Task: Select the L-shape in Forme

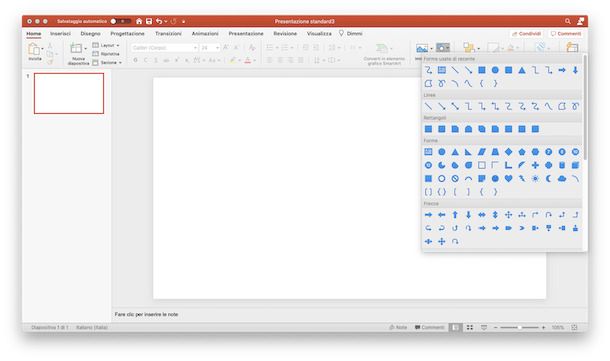Action: point(508,165)
